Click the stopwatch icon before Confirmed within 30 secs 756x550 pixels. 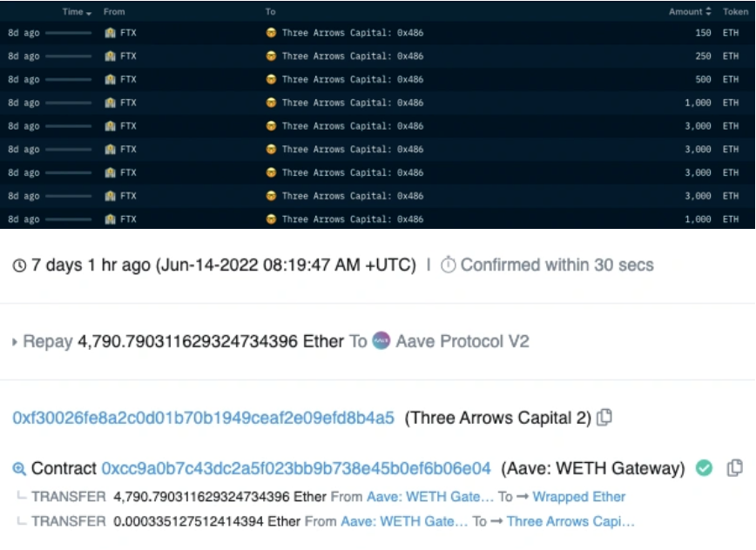pyautogui.click(x=448, y=265)
